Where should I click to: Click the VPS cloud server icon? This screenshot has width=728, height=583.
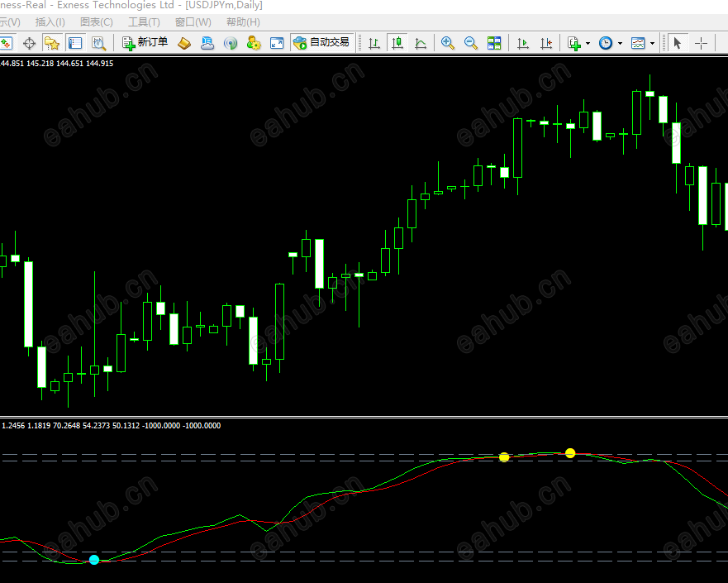(x=207, y=43)
